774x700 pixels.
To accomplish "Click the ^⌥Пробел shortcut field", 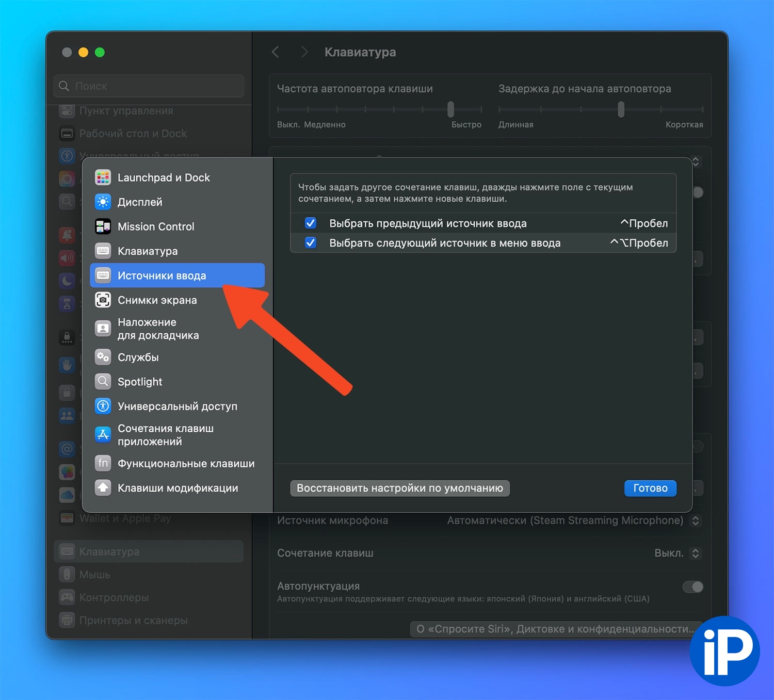I will point(639,243).
